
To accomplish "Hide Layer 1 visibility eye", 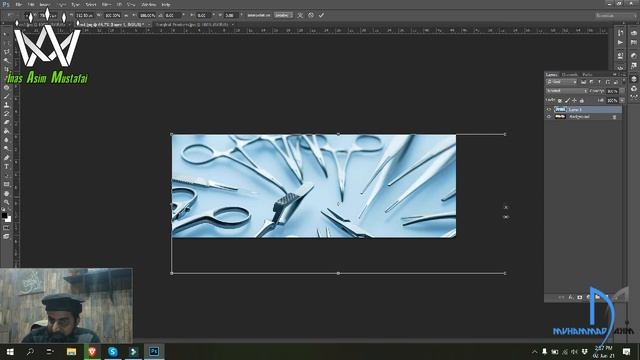I will pos(549,109).
